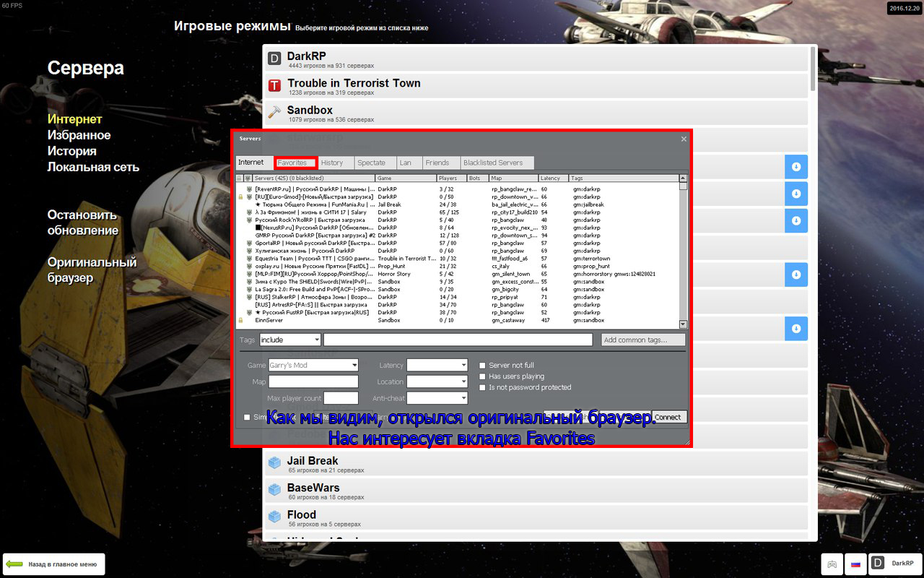Select the 'EinnServer' server row
This screenshot has width=924, height=578.
click(458, 320)
